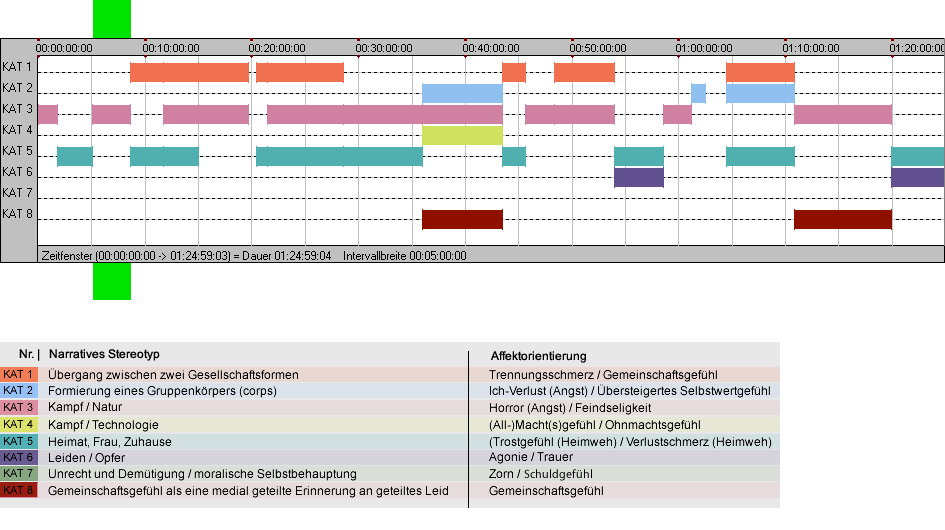Select the KAT 2 light blue legend swatch

pyautogui.click(x=19, y=390)
